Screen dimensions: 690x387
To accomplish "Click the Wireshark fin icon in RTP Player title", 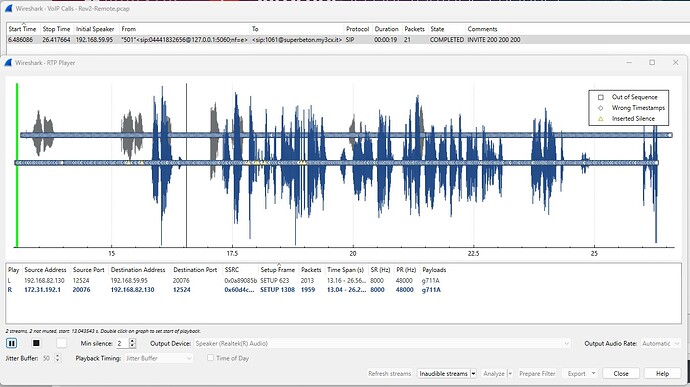I will click(x=8, y=63).
